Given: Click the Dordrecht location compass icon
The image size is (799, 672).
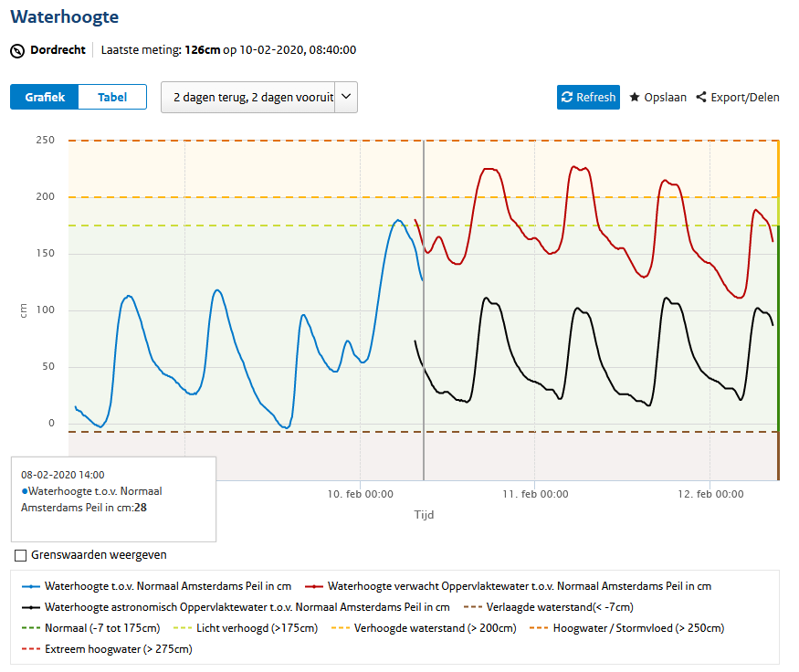Looking at the screenshot, I should tap(17, 51).
